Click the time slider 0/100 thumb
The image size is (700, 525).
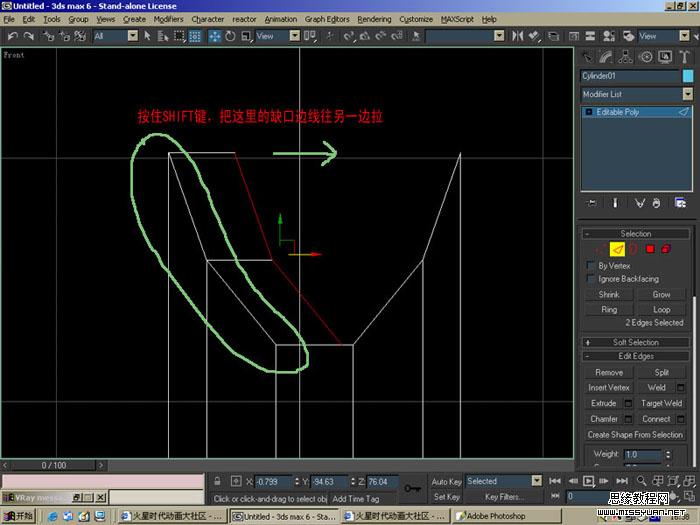54,466
